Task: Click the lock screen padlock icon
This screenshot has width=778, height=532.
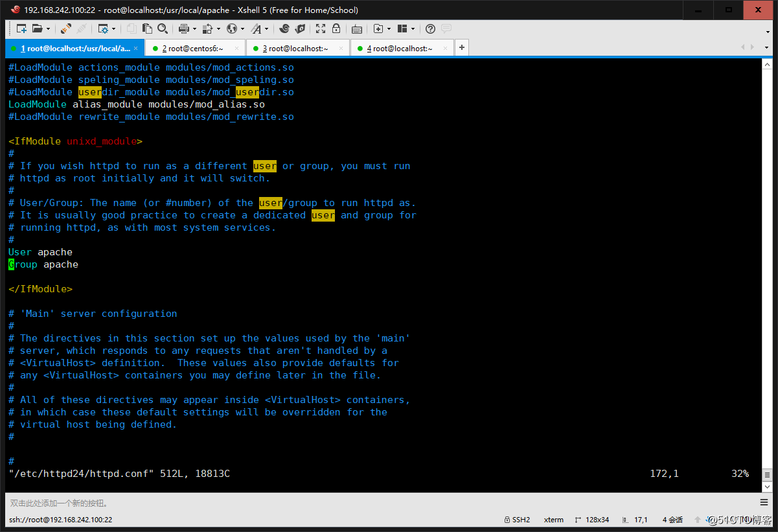Action: 336,29
